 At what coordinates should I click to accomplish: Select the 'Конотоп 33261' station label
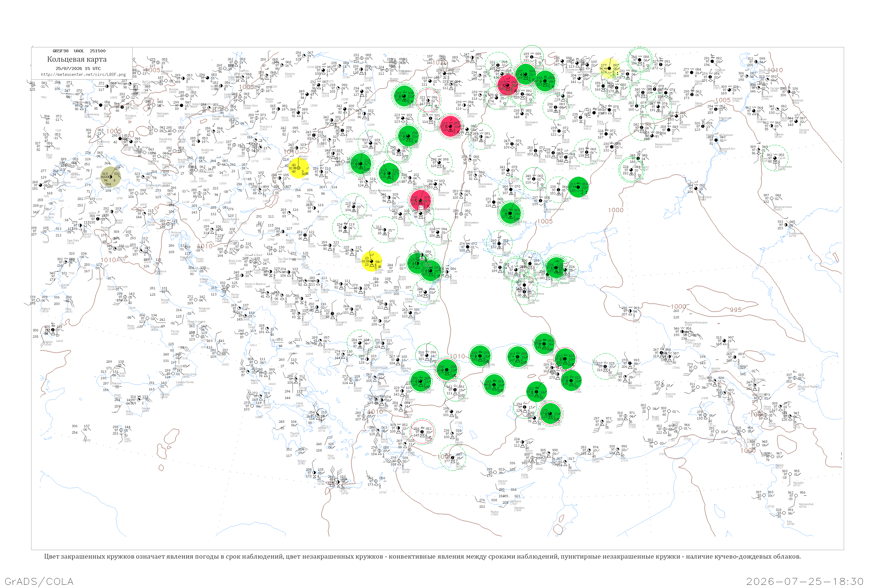(x=520, y=154)
